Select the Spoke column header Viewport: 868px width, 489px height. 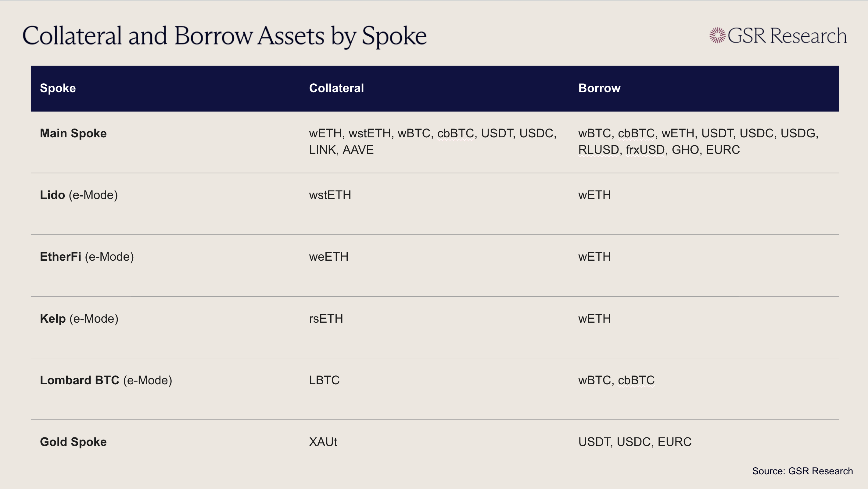[x=58, y=88]
